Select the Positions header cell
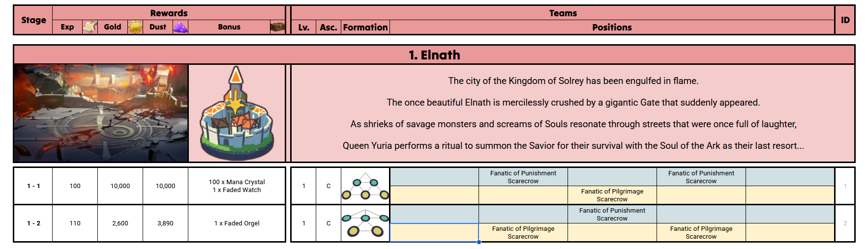 pyautogui.click(x=611, y=28)
